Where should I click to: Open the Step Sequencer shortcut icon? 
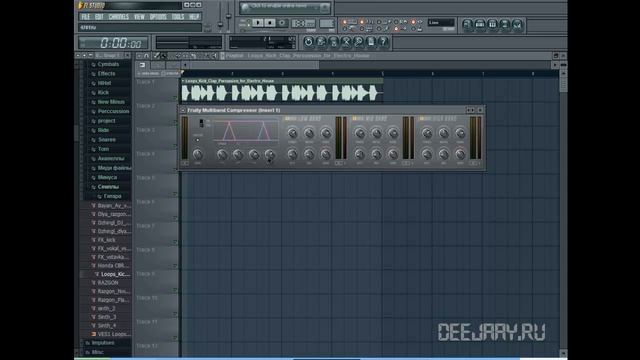[480, 25]
